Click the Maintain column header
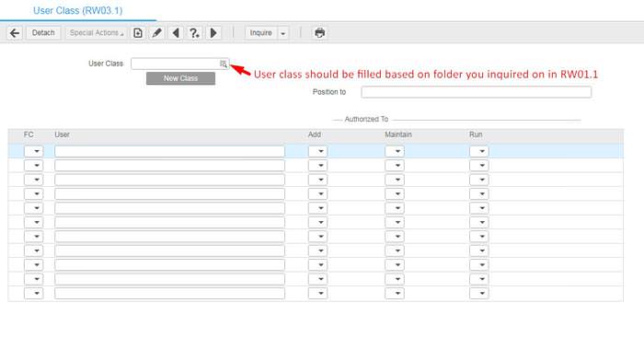 pyautogui.click(x=398, y=134)
